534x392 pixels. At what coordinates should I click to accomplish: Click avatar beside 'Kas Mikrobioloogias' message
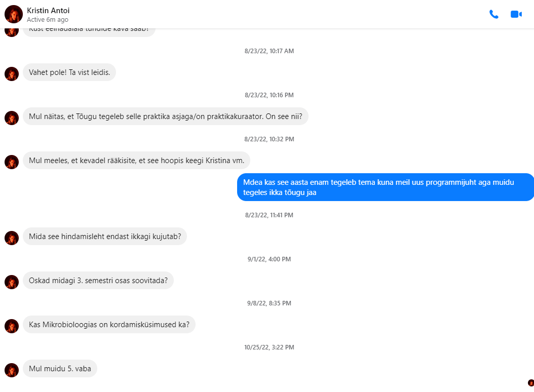pyautogui.click(x=12, y=326)
